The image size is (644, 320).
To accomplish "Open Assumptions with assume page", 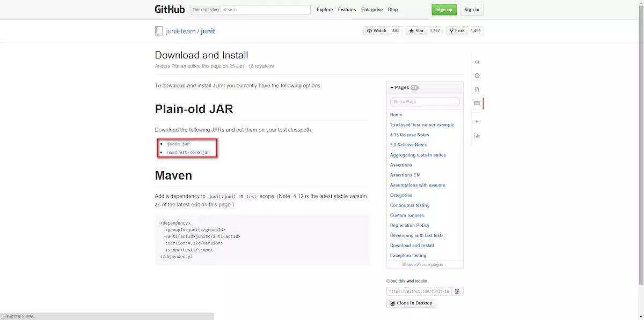I will tap(418, 185).
